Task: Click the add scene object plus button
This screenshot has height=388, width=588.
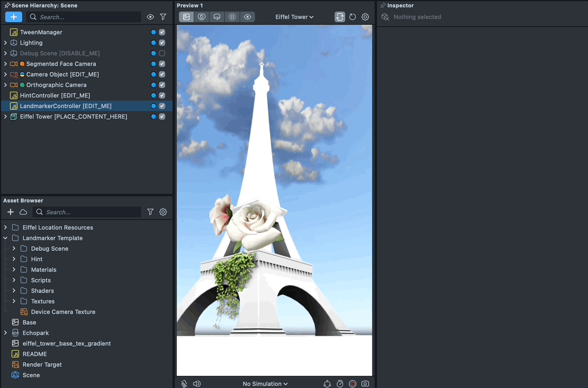Action: [14, 17]
